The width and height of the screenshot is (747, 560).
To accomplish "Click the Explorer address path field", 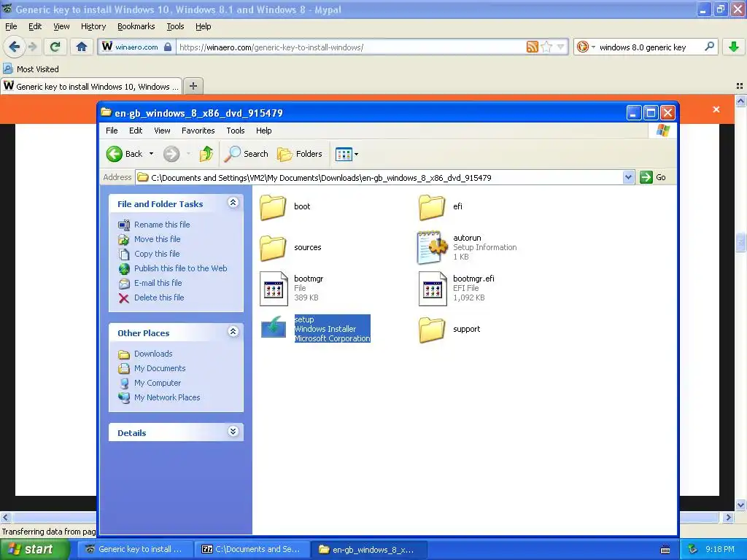I will coord(379,178).
